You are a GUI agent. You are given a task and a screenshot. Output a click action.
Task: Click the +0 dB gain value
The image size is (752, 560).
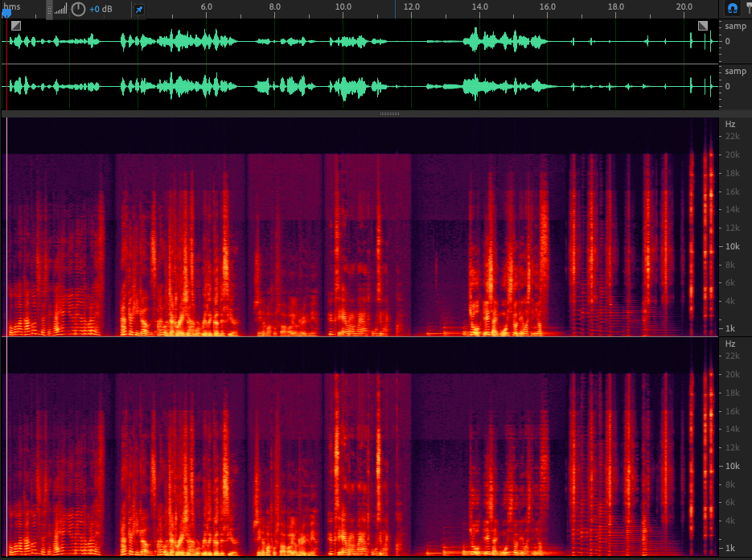(x=101, y=9)
